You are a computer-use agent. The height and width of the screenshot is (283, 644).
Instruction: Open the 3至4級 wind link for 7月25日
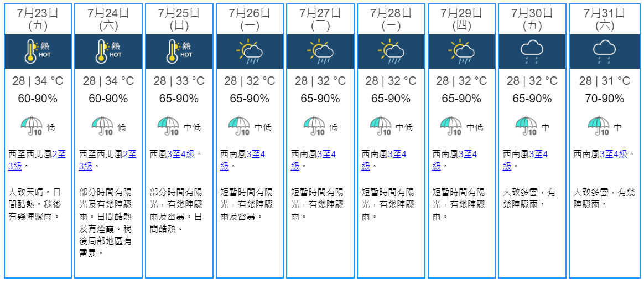click(181, 155)
